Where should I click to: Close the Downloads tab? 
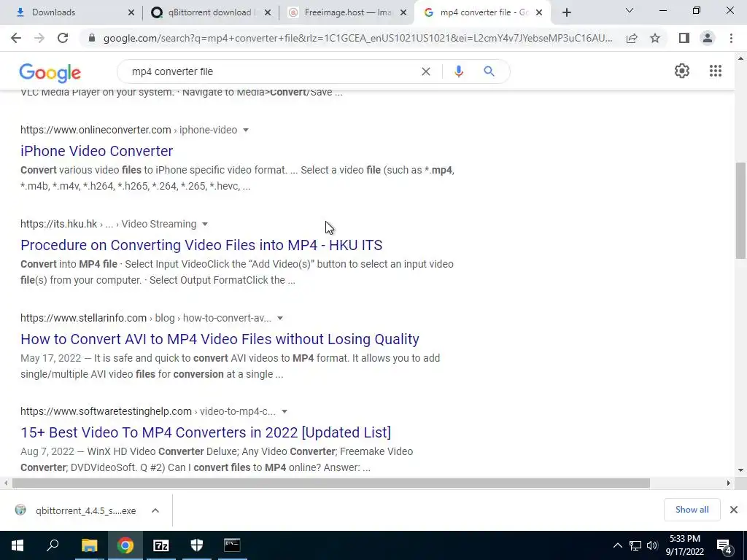click(131, 12)
